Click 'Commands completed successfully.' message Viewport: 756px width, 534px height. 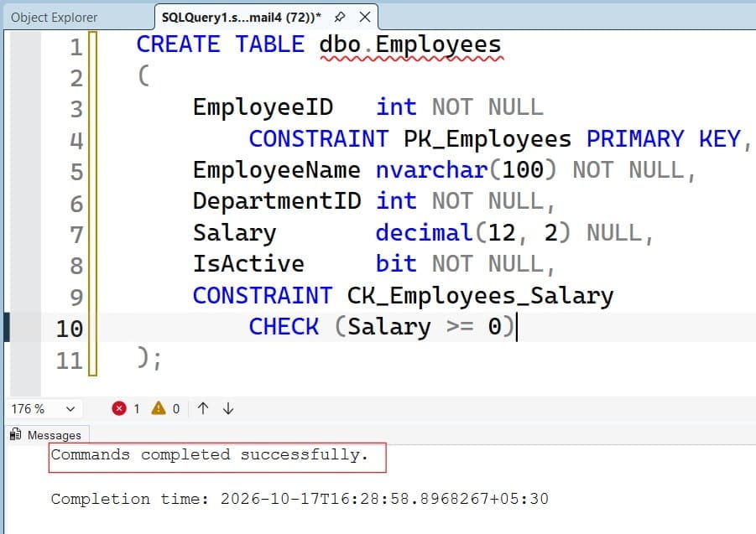click(210, 454)
